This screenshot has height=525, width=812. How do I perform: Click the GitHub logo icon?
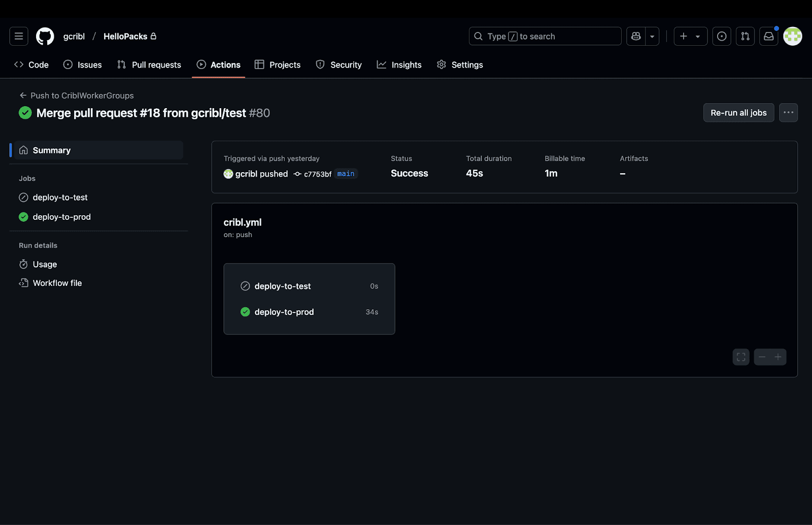click(45, 36)
